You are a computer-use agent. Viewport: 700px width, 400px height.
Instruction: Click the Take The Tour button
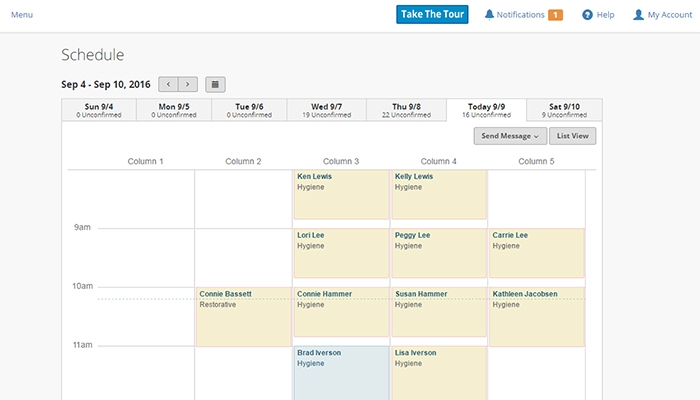432,15
